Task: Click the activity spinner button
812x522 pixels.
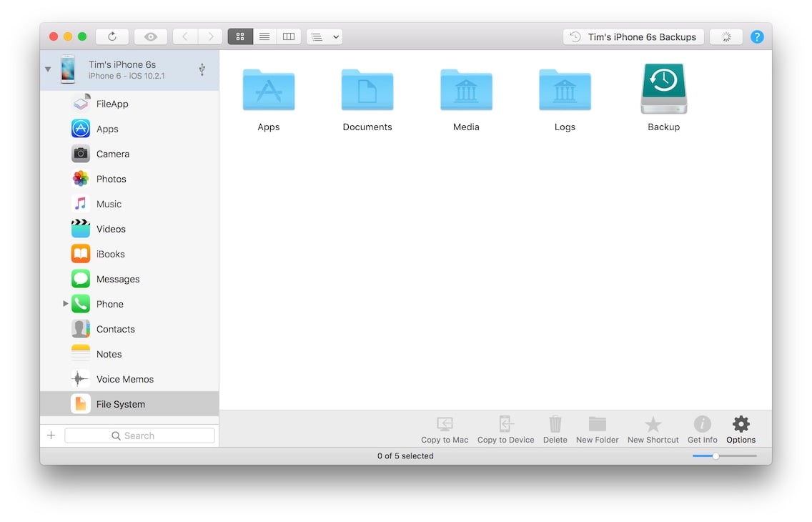Action: [726, 36]
